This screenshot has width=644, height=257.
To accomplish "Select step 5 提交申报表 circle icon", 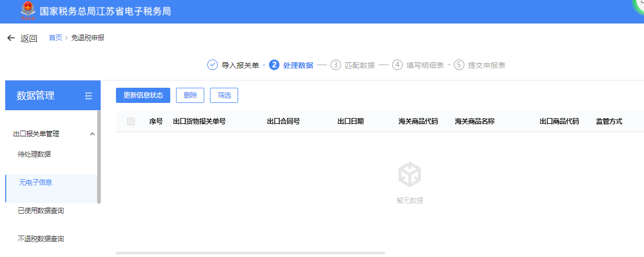I will click(x=459, y=65).
